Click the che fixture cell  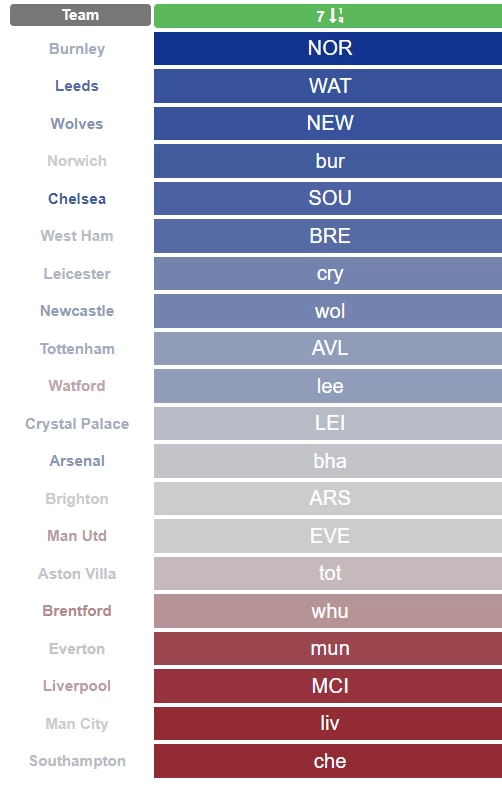tap(328, 761)
